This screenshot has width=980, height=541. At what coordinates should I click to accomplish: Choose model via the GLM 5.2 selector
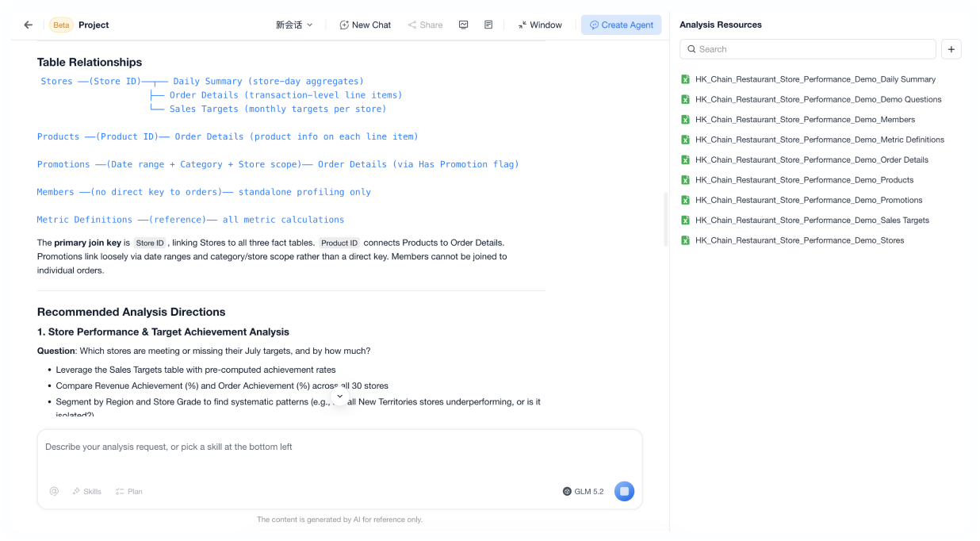tap(583, 491)
